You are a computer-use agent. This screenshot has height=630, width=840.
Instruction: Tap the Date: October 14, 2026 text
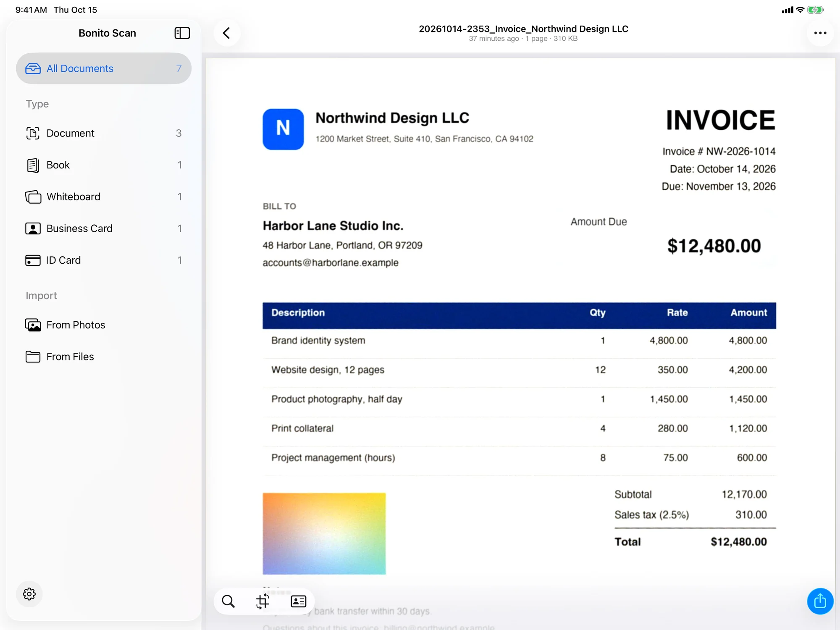[x=723, y=169]
